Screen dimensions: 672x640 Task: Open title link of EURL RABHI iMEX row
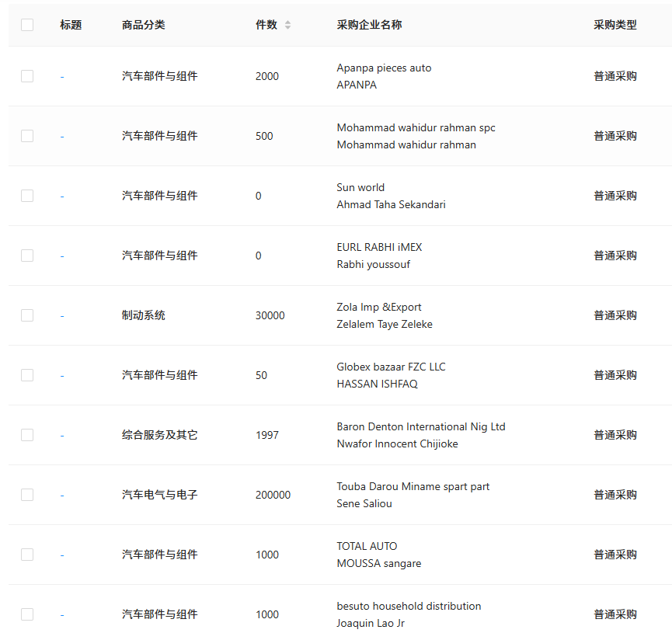[x=62, y=256]
